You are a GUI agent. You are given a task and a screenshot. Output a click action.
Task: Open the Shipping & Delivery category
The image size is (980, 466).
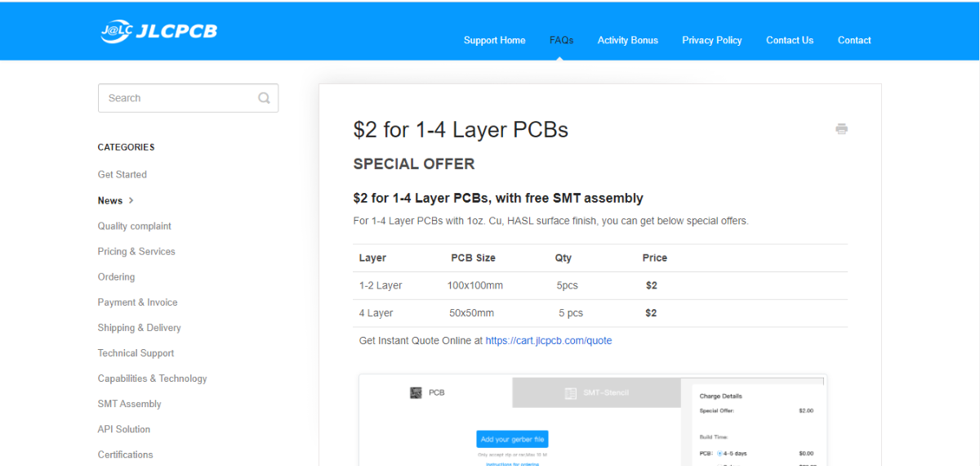click(140, 328)
